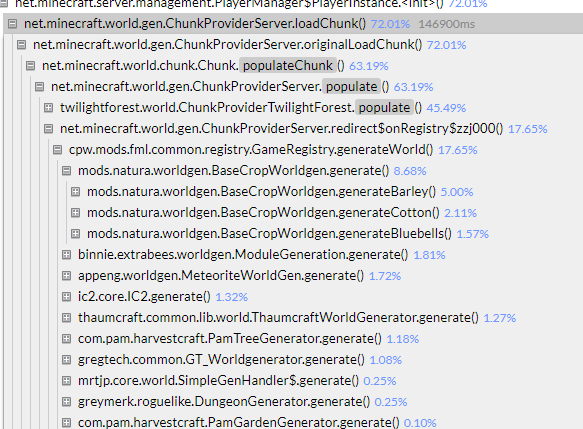583x429 pixels.
Task: Expand binnie.extrabees ModuleGeneration.generate() node
Action: click(x=66, y=255)
